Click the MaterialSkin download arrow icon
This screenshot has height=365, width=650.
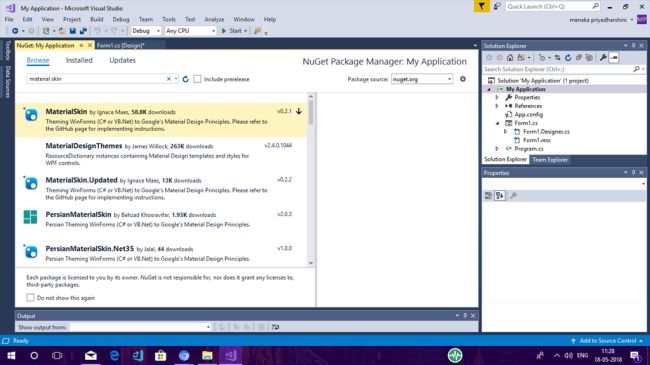tap(298, 111)
